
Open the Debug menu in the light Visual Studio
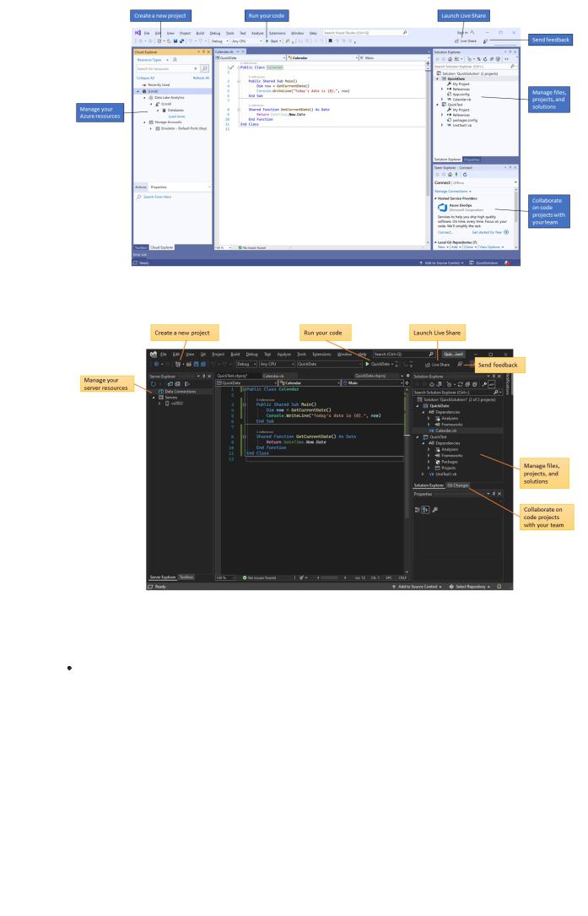tap(215, 33)
